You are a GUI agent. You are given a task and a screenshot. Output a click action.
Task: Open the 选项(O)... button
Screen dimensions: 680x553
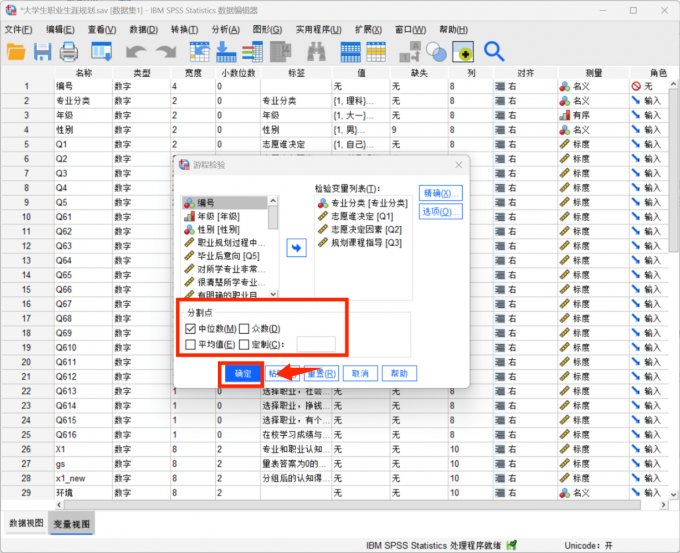point(441,212)
